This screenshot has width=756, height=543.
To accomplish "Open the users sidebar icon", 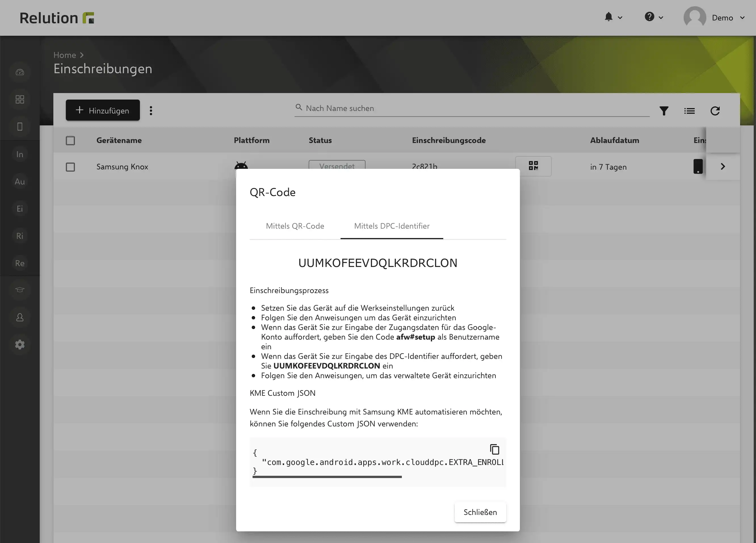I will (20, 317).
